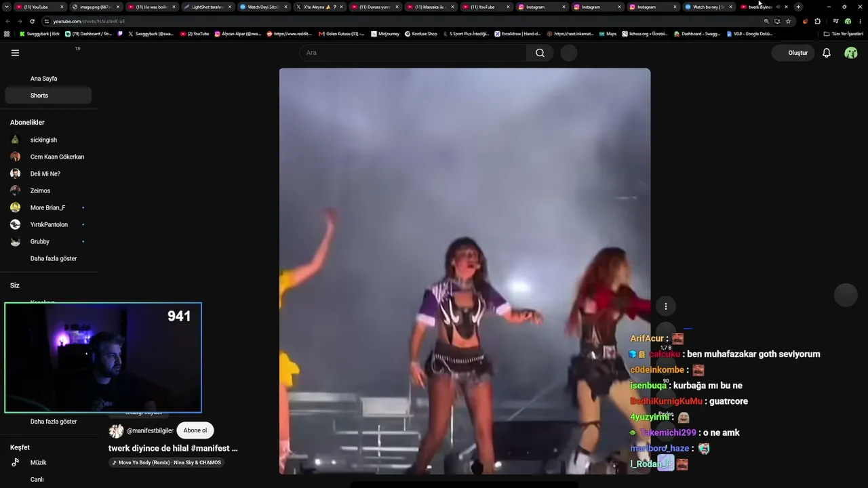Screen dimensions: 868x488
Task: Click the round voice search button beside search
Action: coord(569,53)
